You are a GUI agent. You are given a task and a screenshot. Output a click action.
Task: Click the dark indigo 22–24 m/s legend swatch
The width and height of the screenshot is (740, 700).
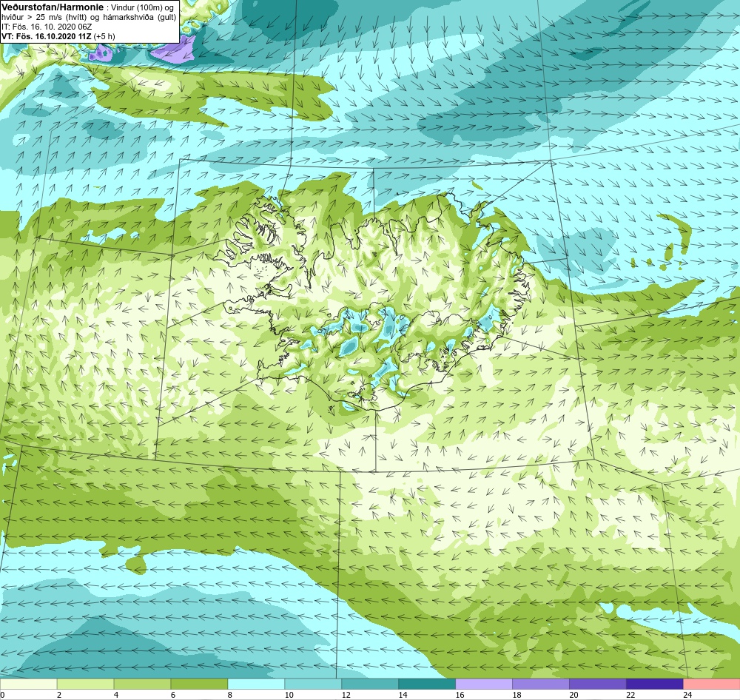click(655, 684)
